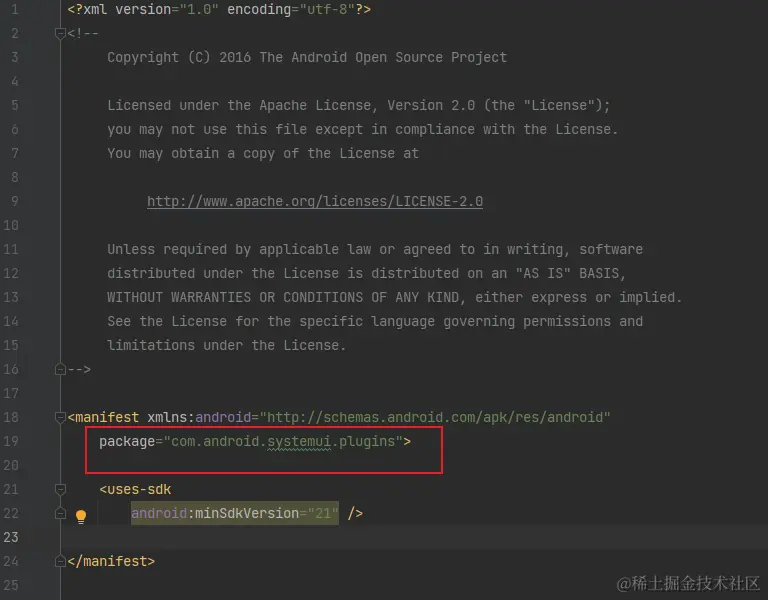The image size is (768, 600).
Task: Click gutter line number 25
Action: (x=11, y=585)
